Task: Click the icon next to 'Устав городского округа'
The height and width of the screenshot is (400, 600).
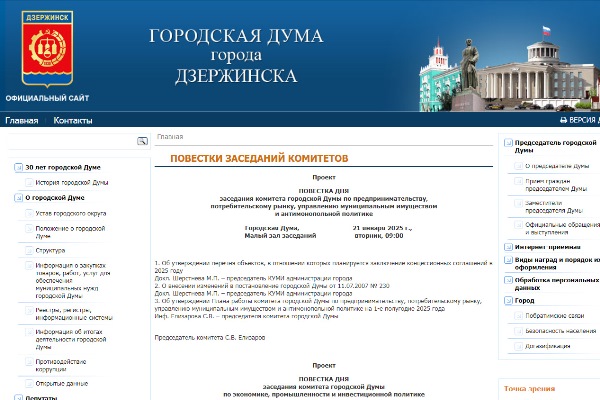Action: pyautogui.click(x=27, y=213)
